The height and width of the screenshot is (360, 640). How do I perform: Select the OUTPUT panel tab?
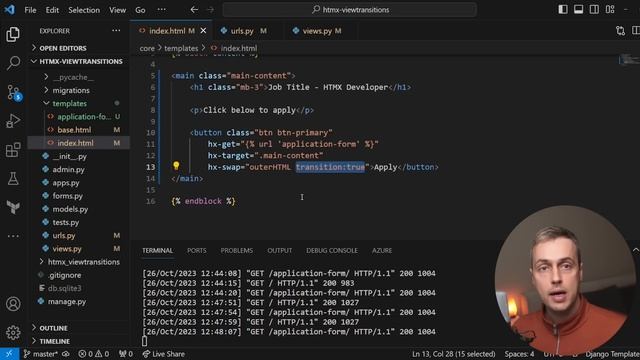[x=280, y=250]
